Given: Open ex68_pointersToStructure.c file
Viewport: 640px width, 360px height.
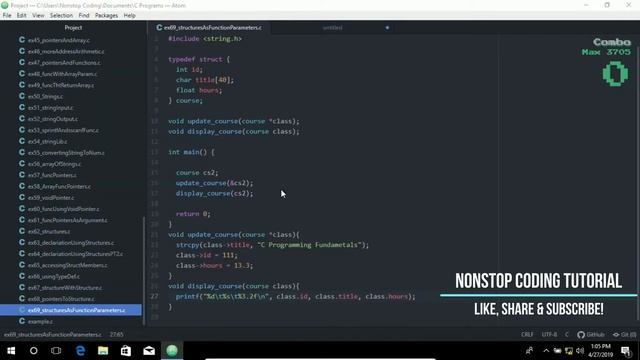Looking at the screenshot, I should [x=61, y=299].
